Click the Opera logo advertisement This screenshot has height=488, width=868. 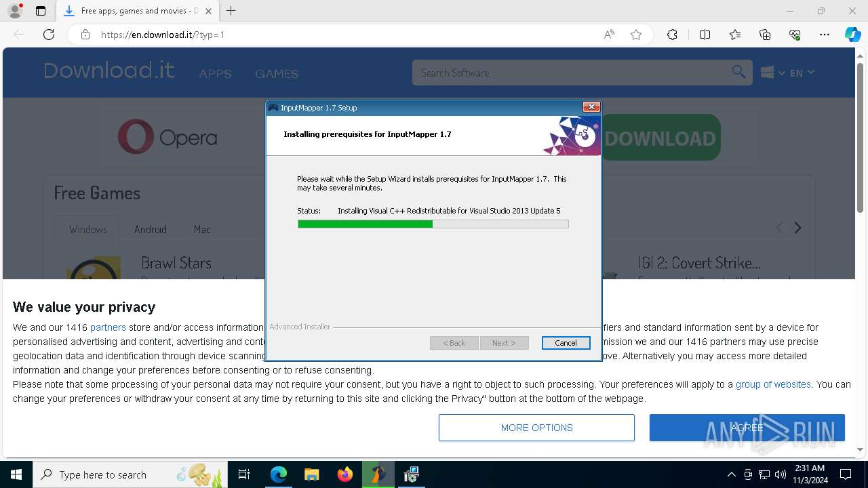(x=167, y=138)
